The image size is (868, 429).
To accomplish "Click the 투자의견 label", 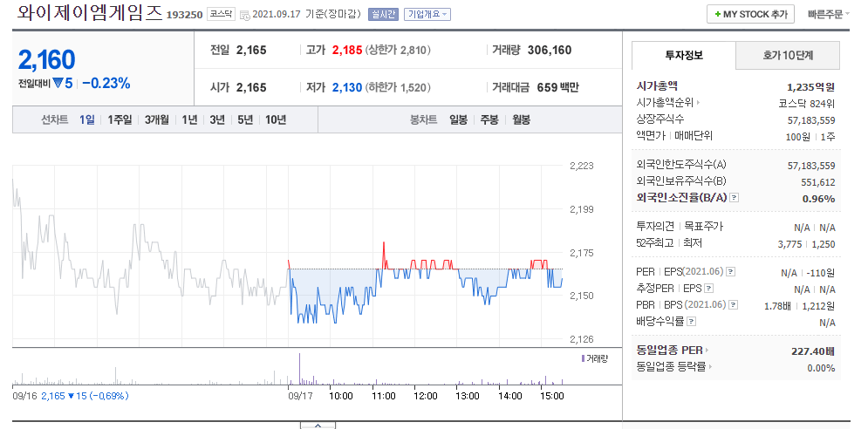I will [x=655, y=227].
